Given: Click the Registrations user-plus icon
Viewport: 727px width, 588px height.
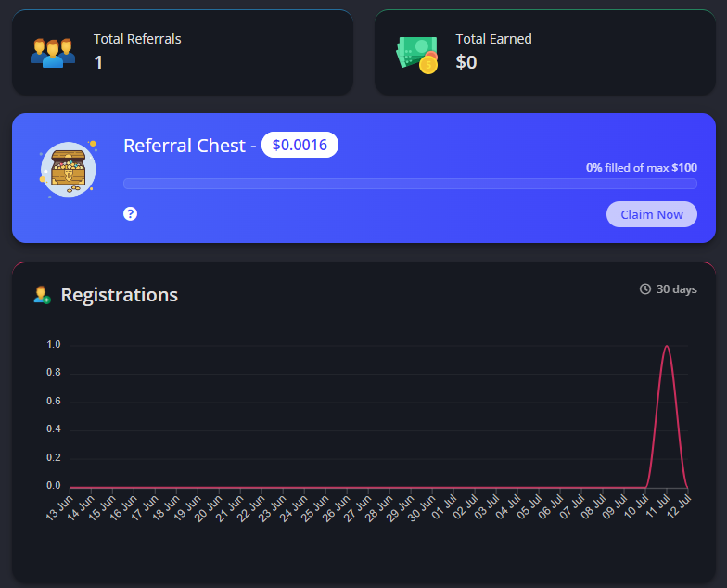Looking at the screenshot, I should pos(42,295).
